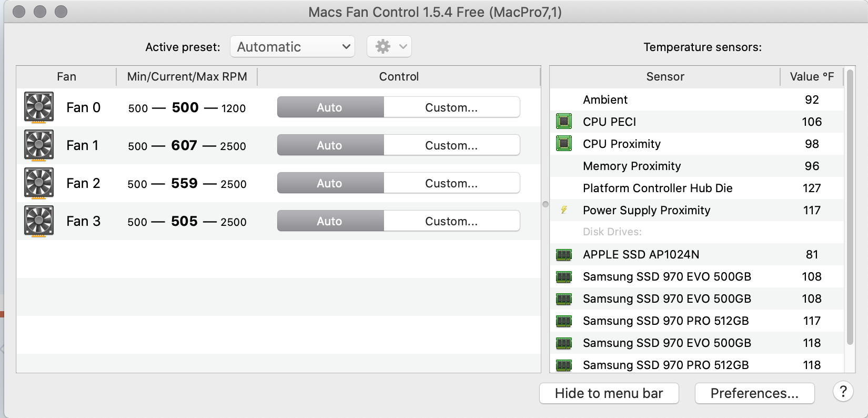Screen dimensions: 868x418
Task: Open the Preferences window
Action: pos(754,393)
